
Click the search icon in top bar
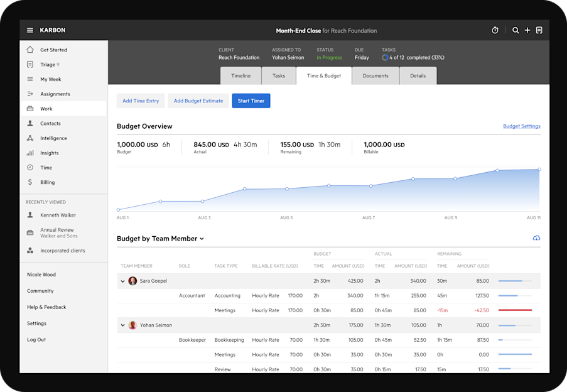click(516, 30)
